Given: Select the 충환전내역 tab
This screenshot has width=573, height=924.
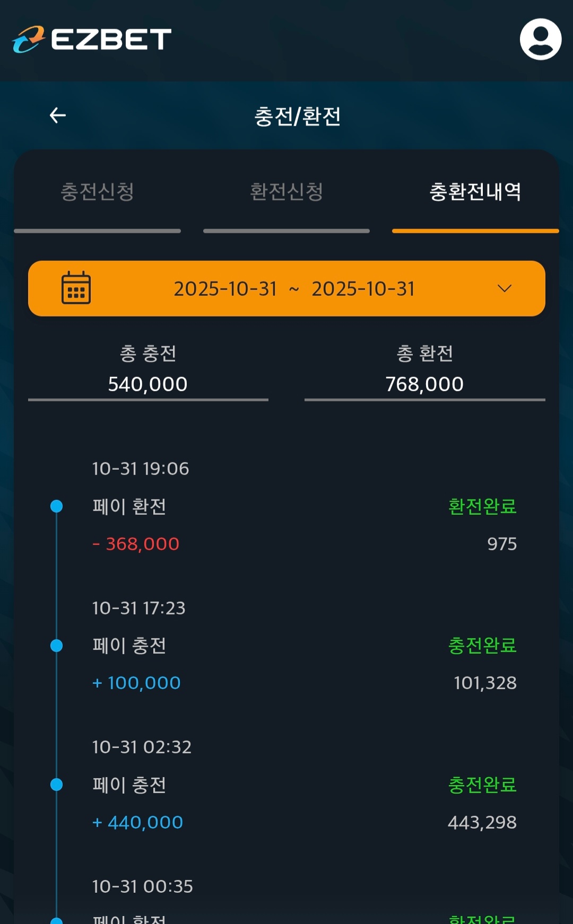Looking at the screenshot, I should [x=475, y=192].
